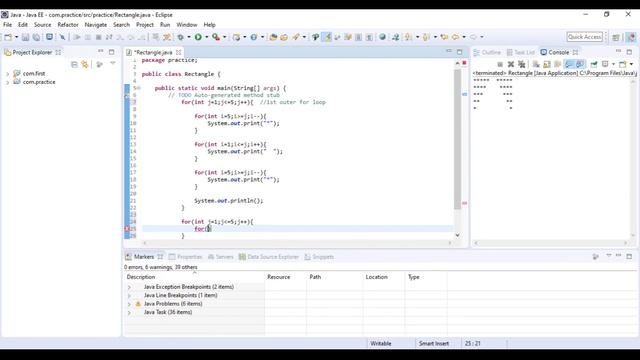Click the Save All toolbar icon

pos(36,37)
